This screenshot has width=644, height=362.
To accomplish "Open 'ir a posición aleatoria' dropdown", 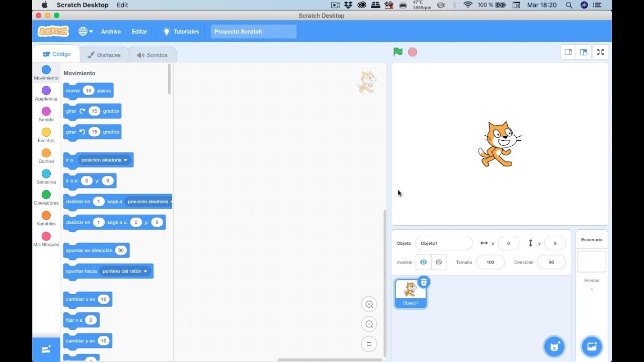I will coord(105,160).
